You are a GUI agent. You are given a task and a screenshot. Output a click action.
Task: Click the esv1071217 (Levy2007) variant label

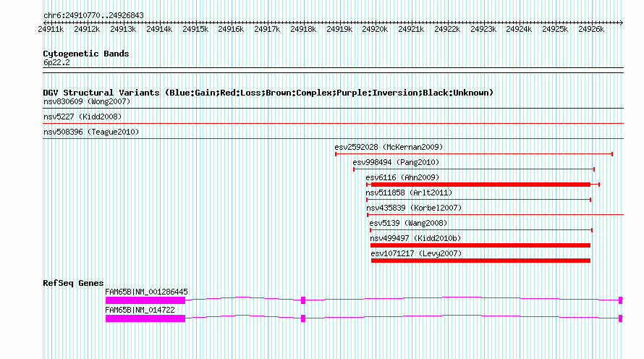(x=417, y=253)
